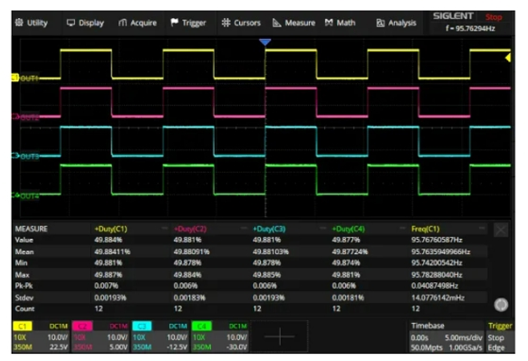This screenshot has width=528, height=361.
Task: Click the Math waveform icon
Action: (x=329, y=23)
